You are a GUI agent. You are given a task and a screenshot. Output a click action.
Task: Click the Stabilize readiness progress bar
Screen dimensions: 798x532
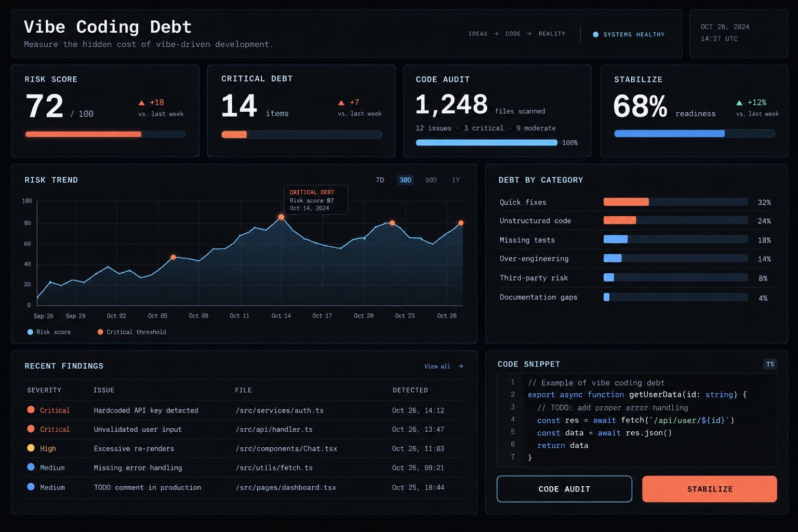694,134
